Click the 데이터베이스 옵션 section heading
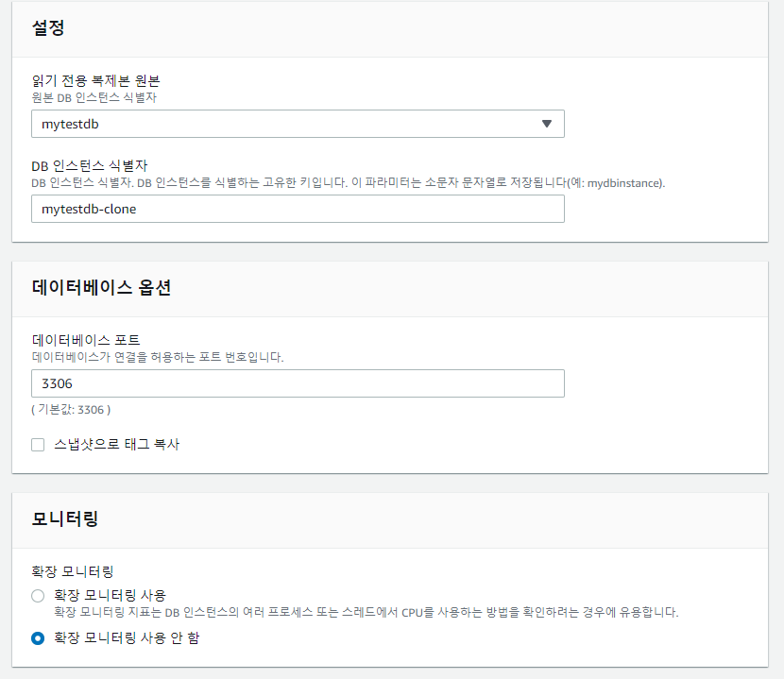Image resolution: width=784 pixels, height=679 pixels. [x=101, y=287]
